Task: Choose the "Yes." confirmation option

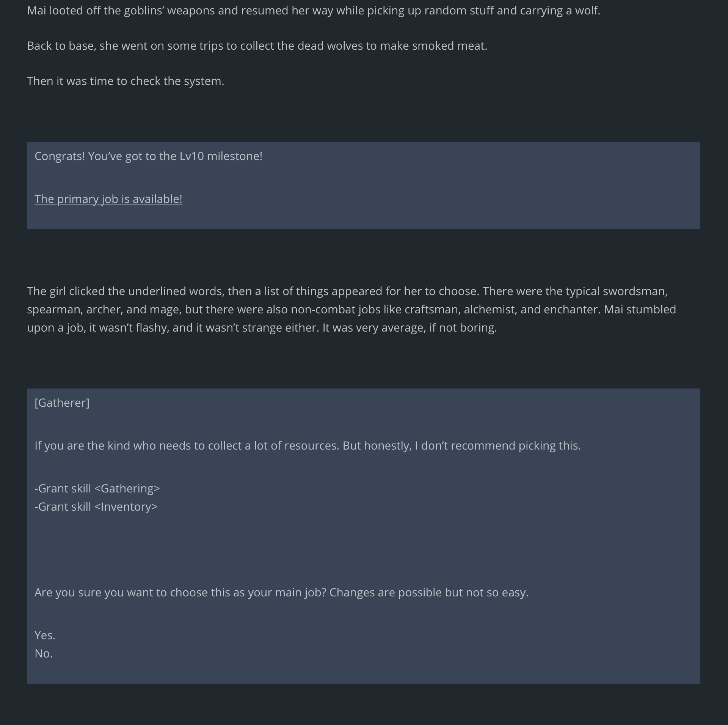Action: [x=45, y=635]
